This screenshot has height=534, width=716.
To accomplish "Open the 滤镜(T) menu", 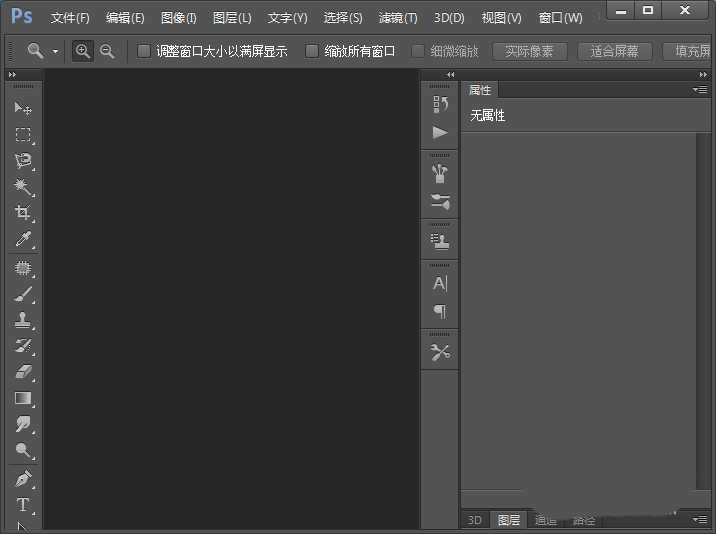I will 398,18.
